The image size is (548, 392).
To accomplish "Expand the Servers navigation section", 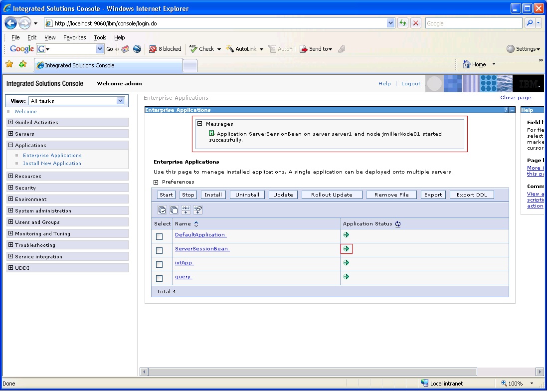I will click(x=11, y=134).
